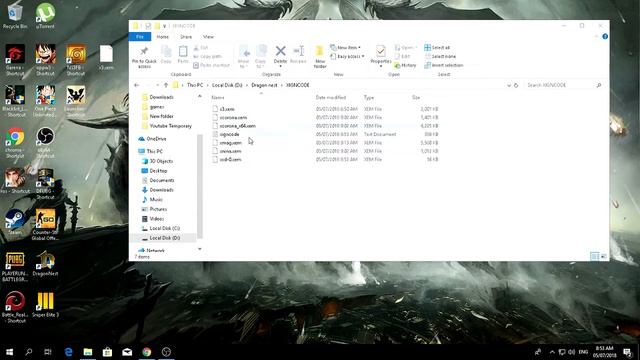Click the History icon in Open group

point(397,65)
